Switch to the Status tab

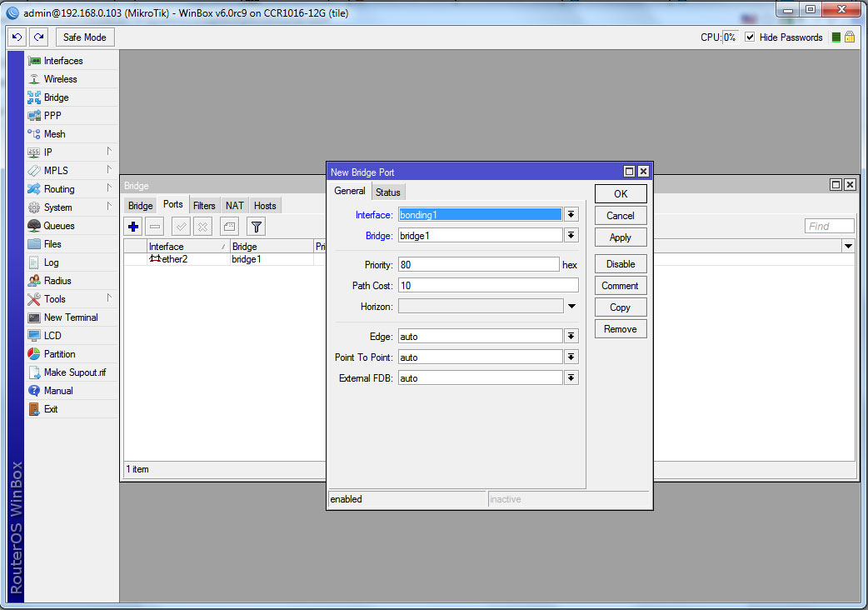pyautogui.click(x=387, y=192)
